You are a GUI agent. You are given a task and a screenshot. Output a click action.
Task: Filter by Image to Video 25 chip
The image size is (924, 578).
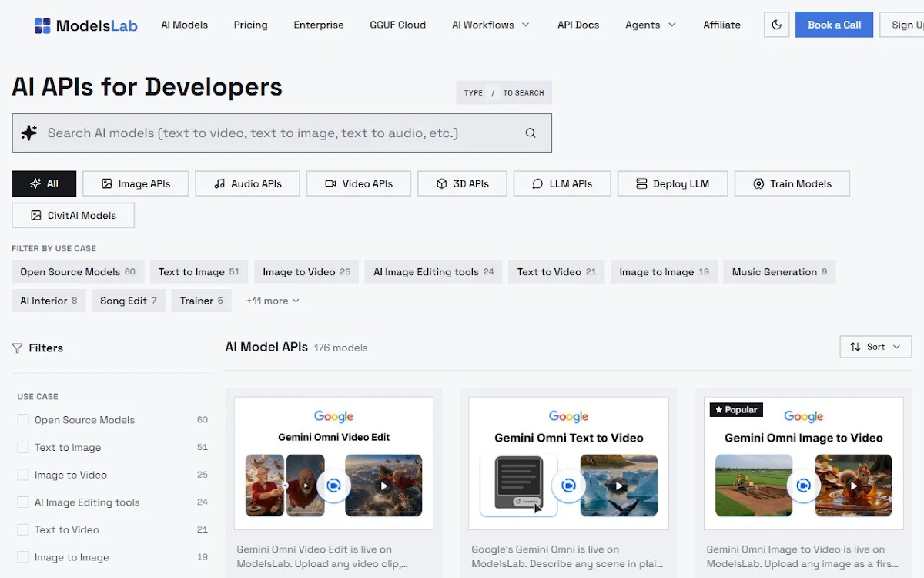[x=306, y=271]
